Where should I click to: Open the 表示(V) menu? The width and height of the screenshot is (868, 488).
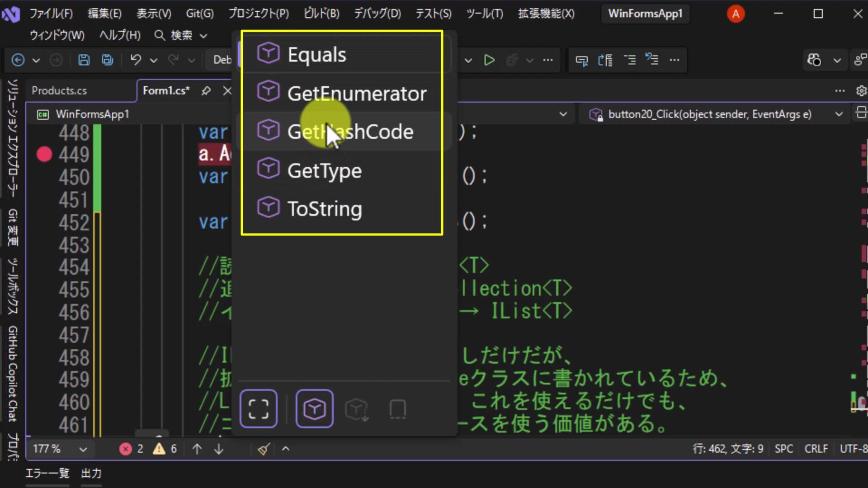(x=154, y=14)
